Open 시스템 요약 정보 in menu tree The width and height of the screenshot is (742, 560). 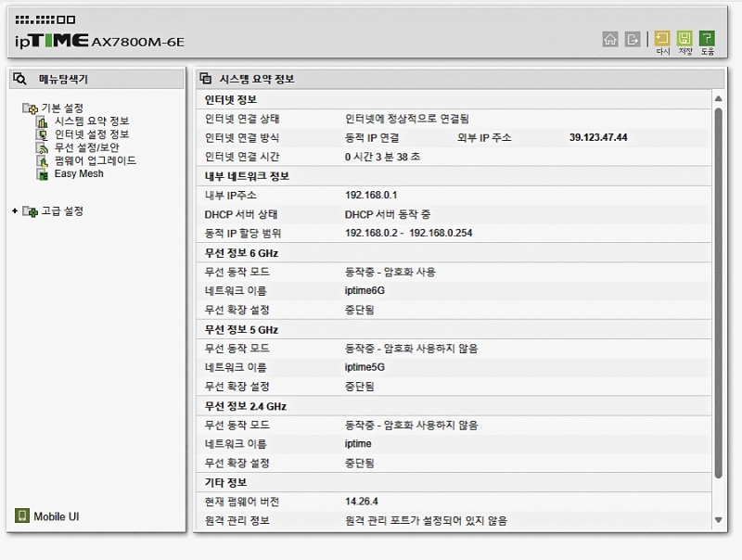[x=91, y=121]
